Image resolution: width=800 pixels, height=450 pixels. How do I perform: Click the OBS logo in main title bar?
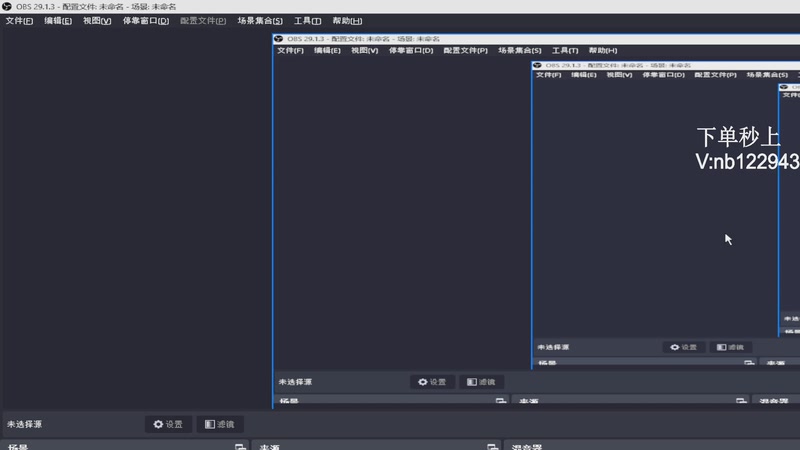(7, 7)
